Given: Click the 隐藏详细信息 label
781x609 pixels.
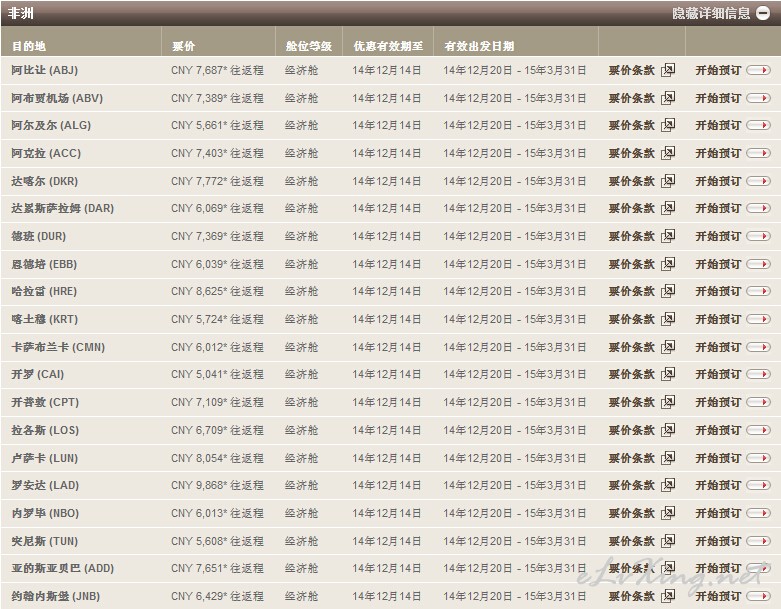Looking at the screenshot, I should tap(711, 13).
